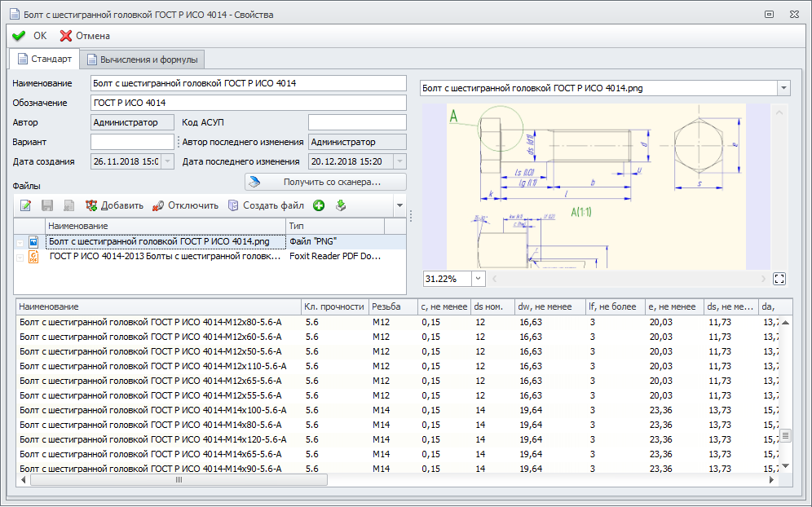Click the PDF icon of the ГОСТ document
The width and height of the screenshot is (812, 507).
click(x=33, y=257)
